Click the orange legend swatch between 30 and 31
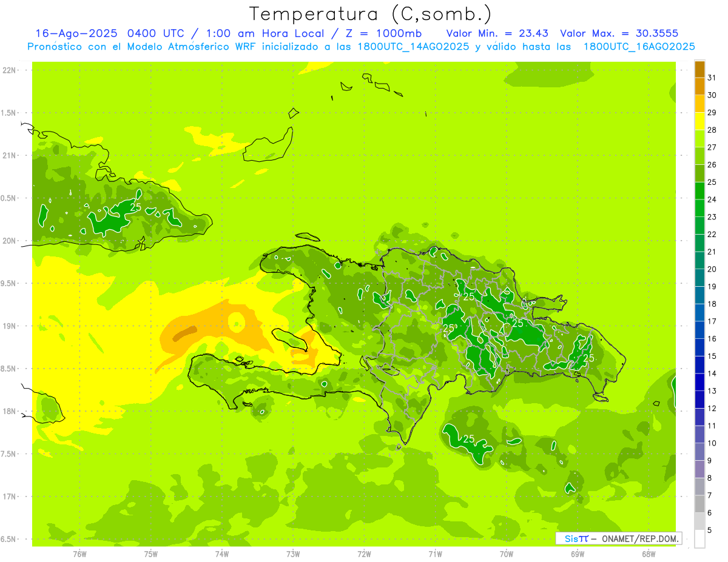 click(x=699, y=87)
